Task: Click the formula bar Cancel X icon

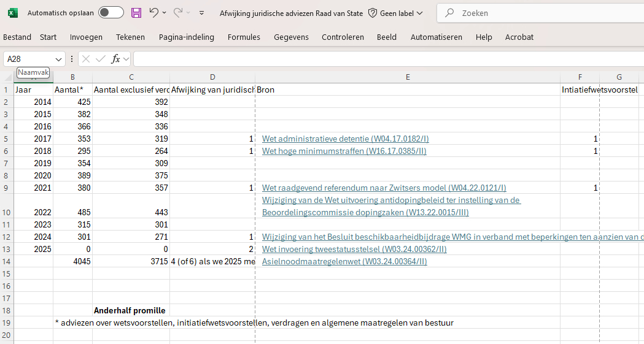Action: coord(86,59)
